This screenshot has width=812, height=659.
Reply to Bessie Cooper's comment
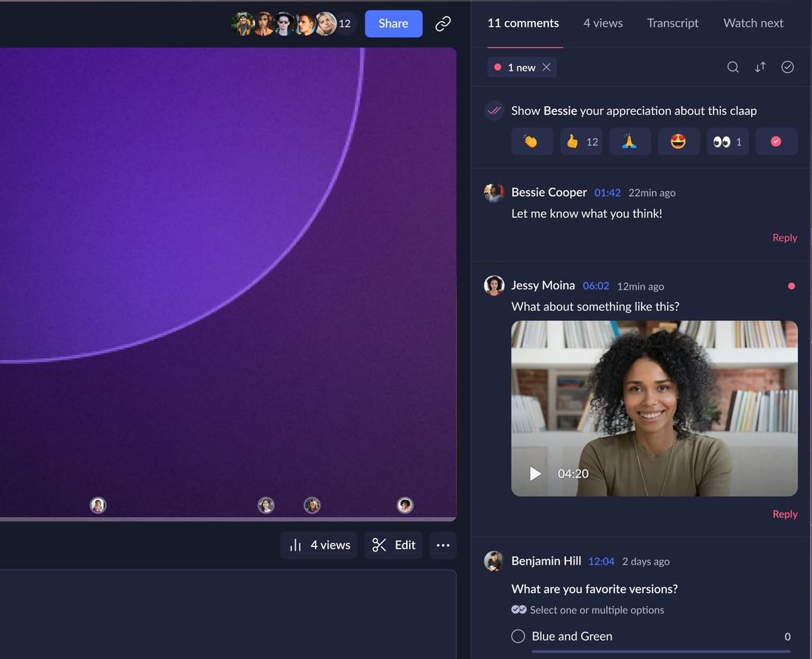784,237
